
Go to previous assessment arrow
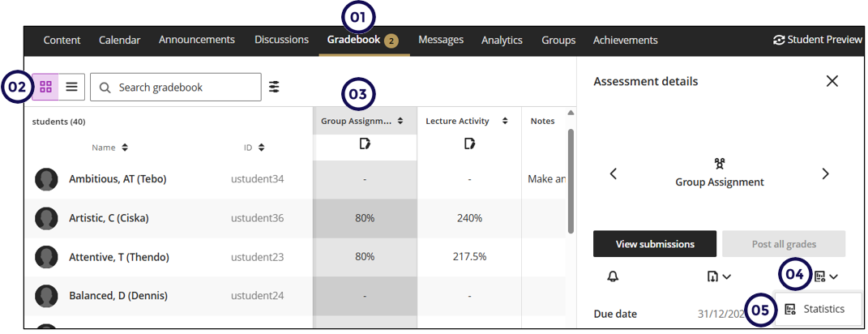click(614, 174)
